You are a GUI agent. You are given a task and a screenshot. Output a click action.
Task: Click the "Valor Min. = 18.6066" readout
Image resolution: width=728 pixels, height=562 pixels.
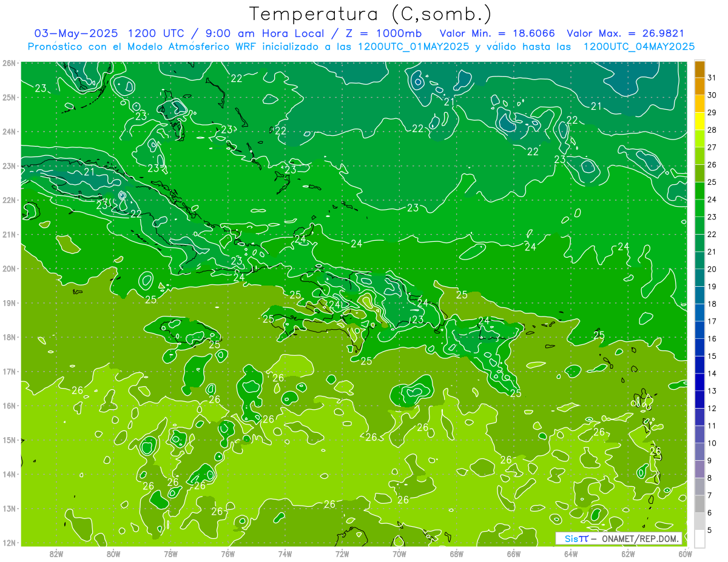(498, 33)
